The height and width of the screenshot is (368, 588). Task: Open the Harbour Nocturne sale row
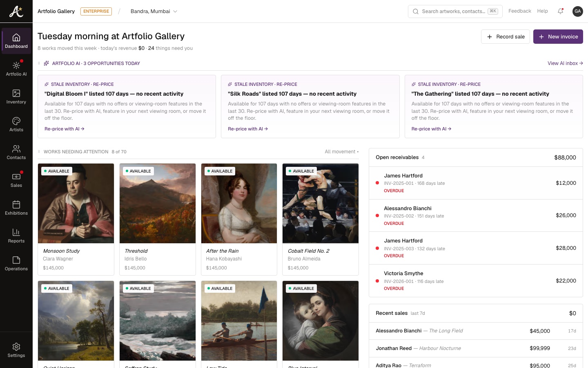pos(476,348)
